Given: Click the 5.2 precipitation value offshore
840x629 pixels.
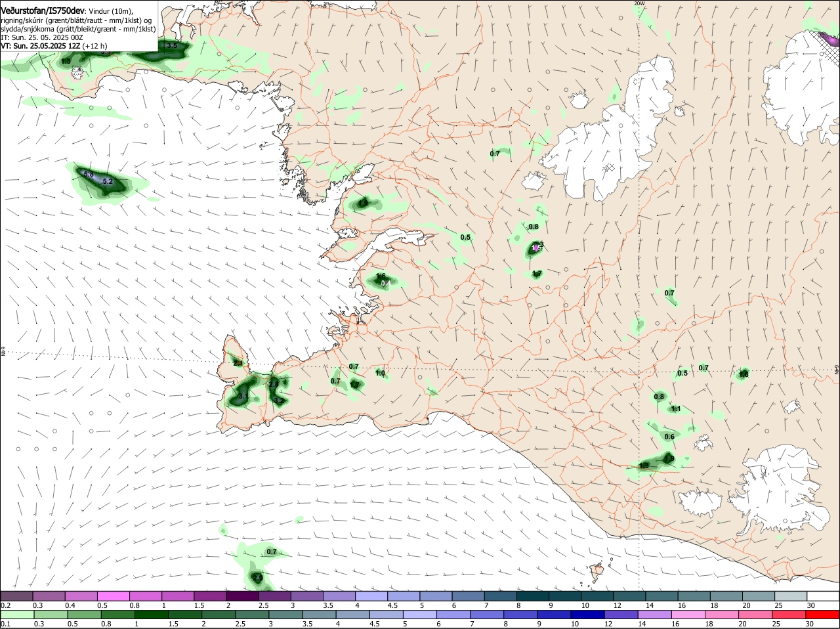Looking at the screenshot, I should pyautogui.click(x=108, y=181).
